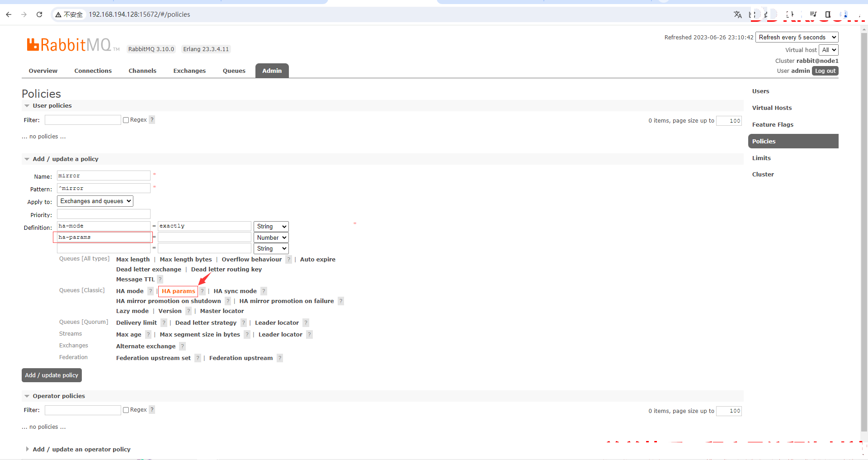The width and height of the screenshot is (868, 460).
Task: Open help for Delivery limit
Action: [x=164, y=323]
